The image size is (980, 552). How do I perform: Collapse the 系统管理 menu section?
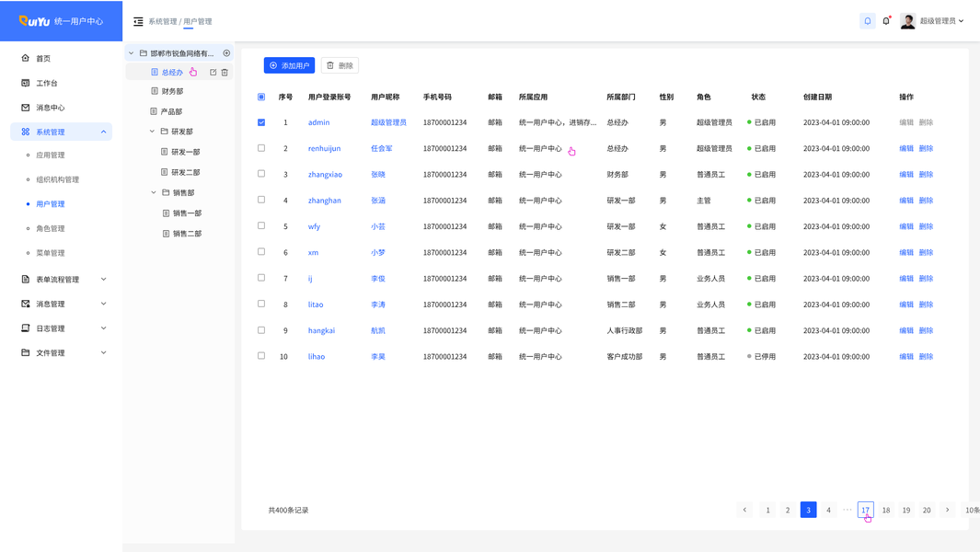coord(104,132)
